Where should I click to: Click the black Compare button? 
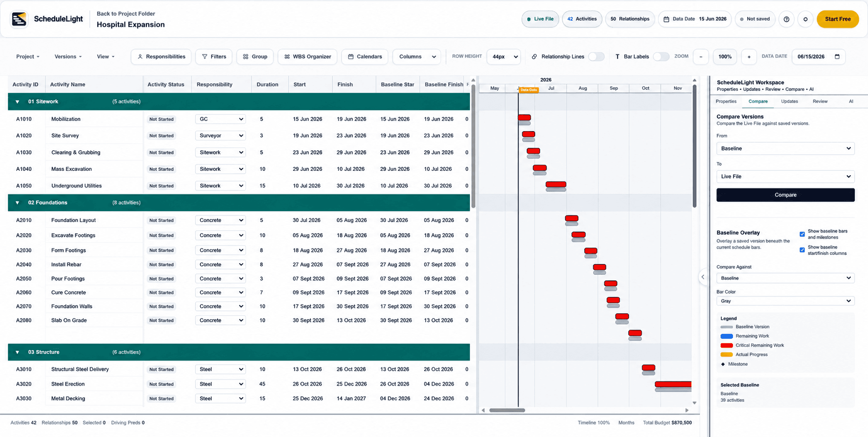786,195
